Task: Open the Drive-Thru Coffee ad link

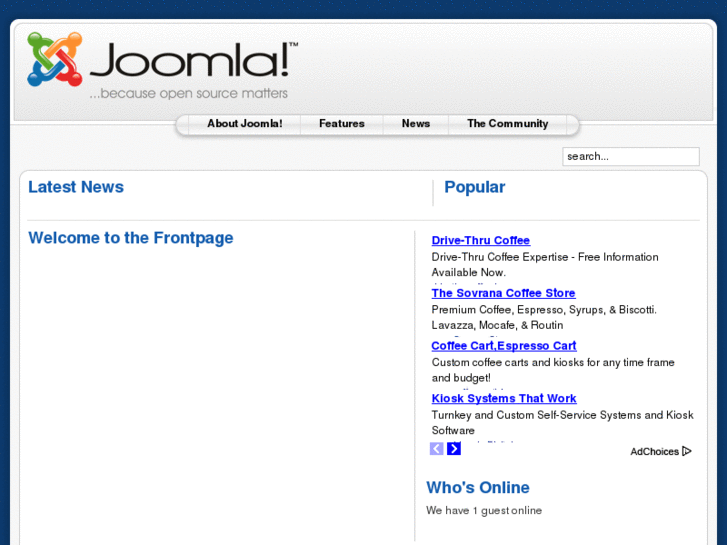Action: (481, 240)
